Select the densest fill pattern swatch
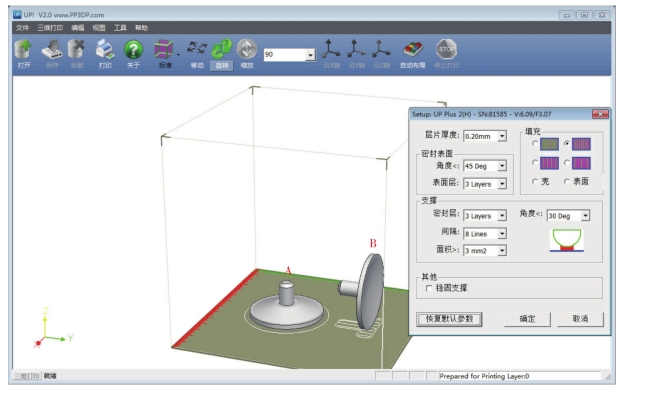 coord(549,144)
